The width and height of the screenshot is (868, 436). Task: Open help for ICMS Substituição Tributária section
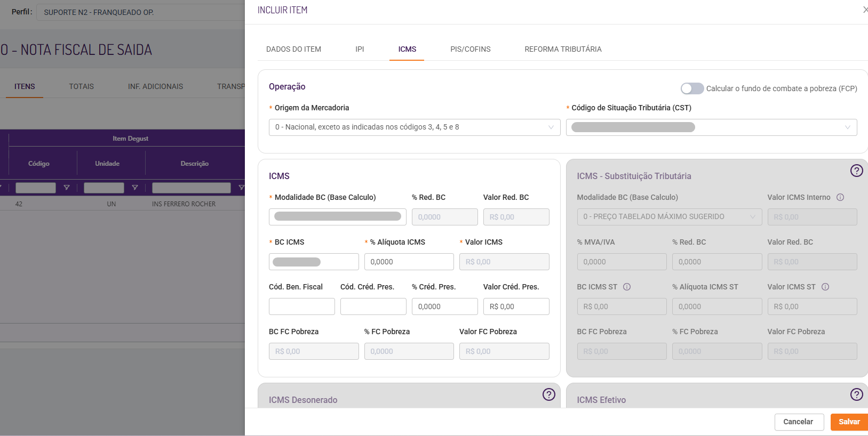coord(856,171)
